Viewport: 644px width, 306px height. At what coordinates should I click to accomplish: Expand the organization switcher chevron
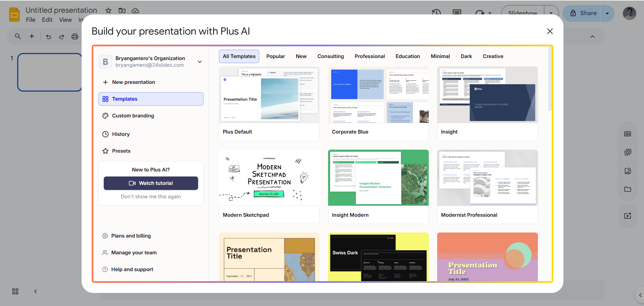(x=200, y=62)
